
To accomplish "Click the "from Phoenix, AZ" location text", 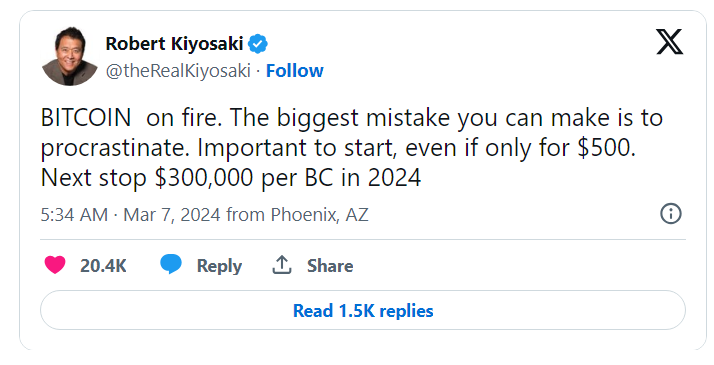I will (297, 214).
